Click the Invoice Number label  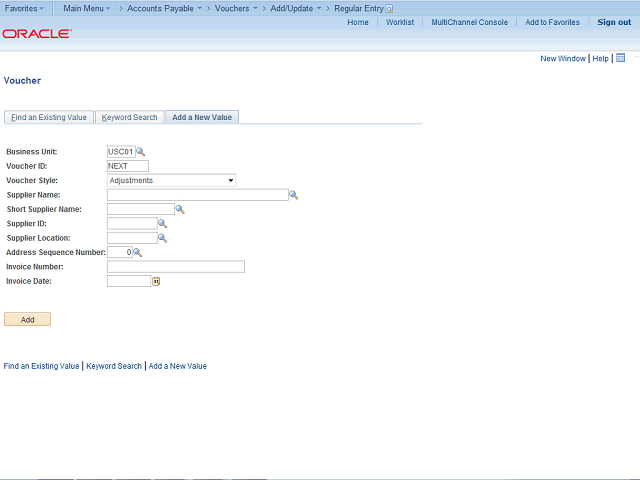point(35,267)
